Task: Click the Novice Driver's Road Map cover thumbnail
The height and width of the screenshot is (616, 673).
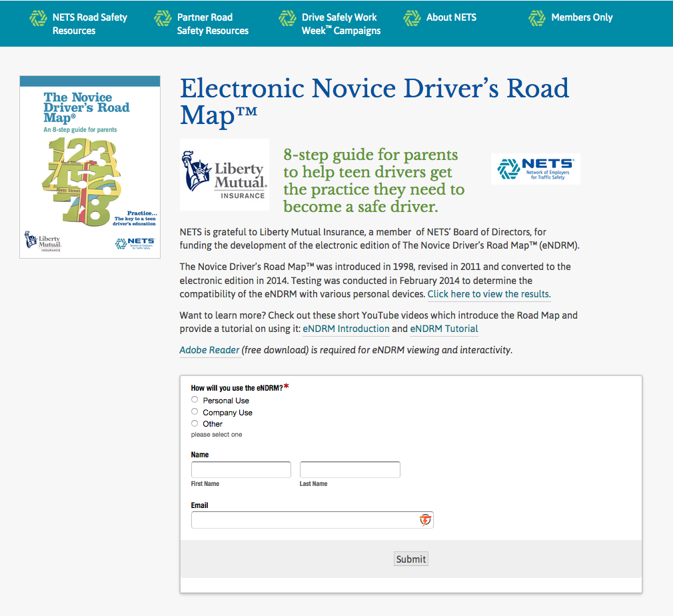Action: (90, 167)
